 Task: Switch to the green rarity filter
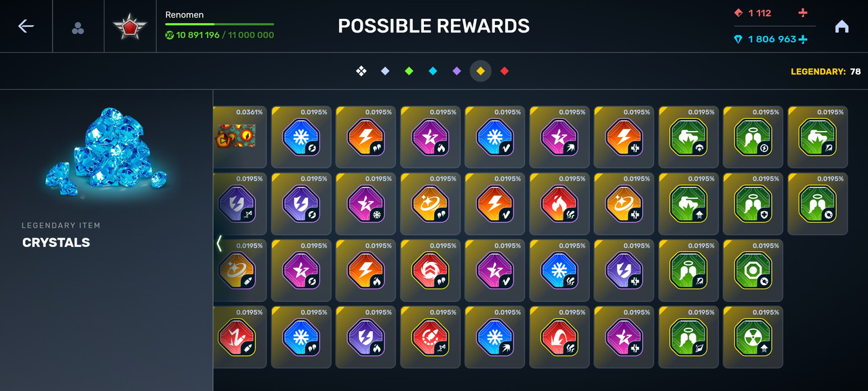(409, 71)
